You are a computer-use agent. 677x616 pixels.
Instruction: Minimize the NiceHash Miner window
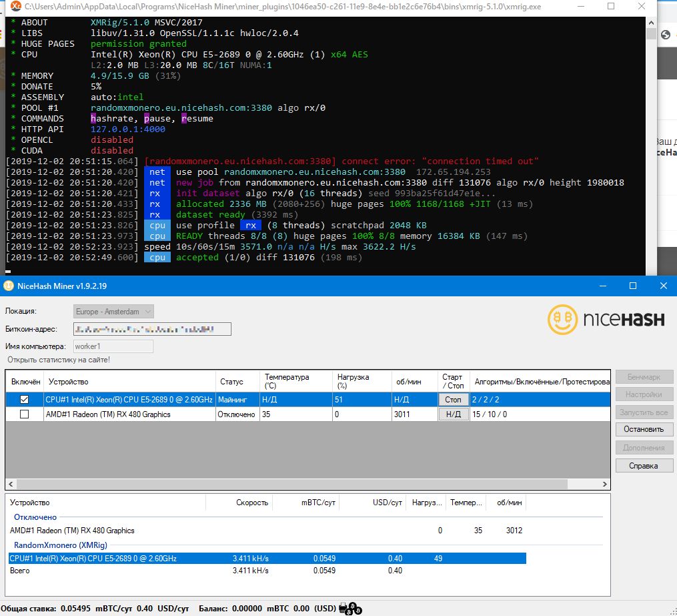point(603,286)
